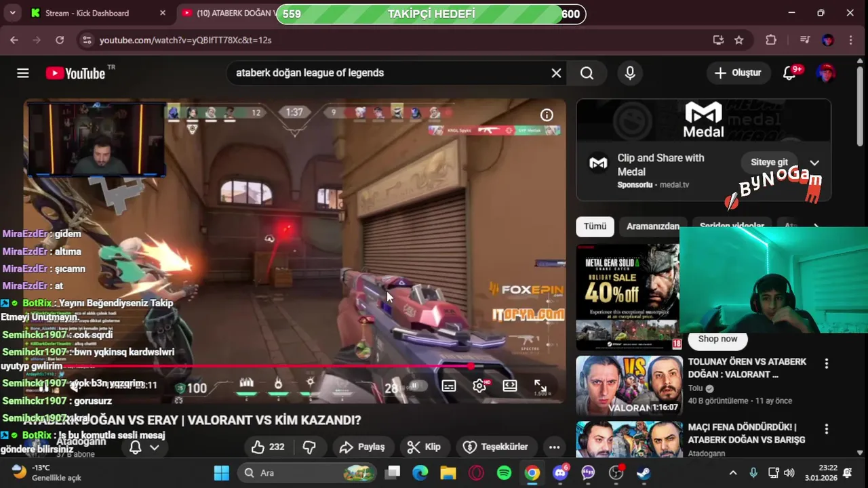Click the Chrome address bar URL
868x488 pixels.
point(185,40)
